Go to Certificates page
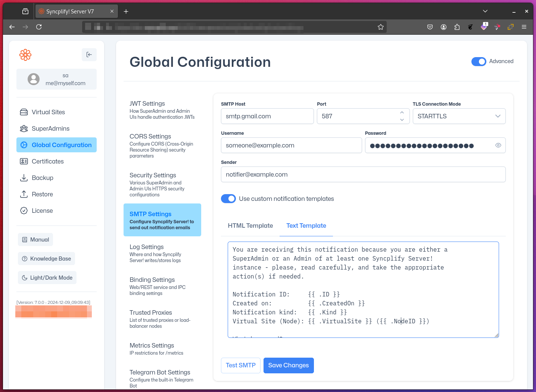The height and width of the screenshot is (392, 536). pos(47,161)
